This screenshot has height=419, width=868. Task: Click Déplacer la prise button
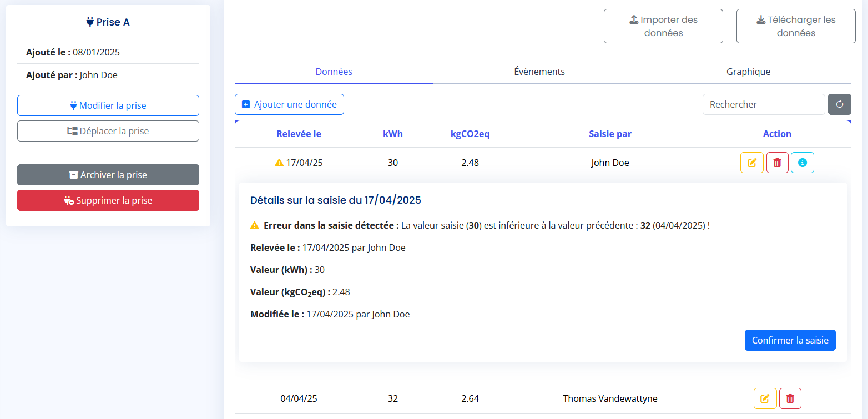(108, 131)
